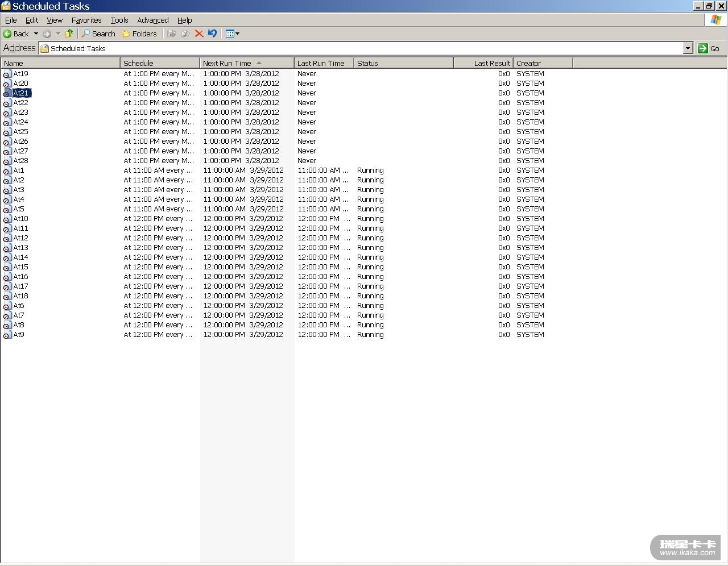Open the Advanced menu

[x=153, y=20]
